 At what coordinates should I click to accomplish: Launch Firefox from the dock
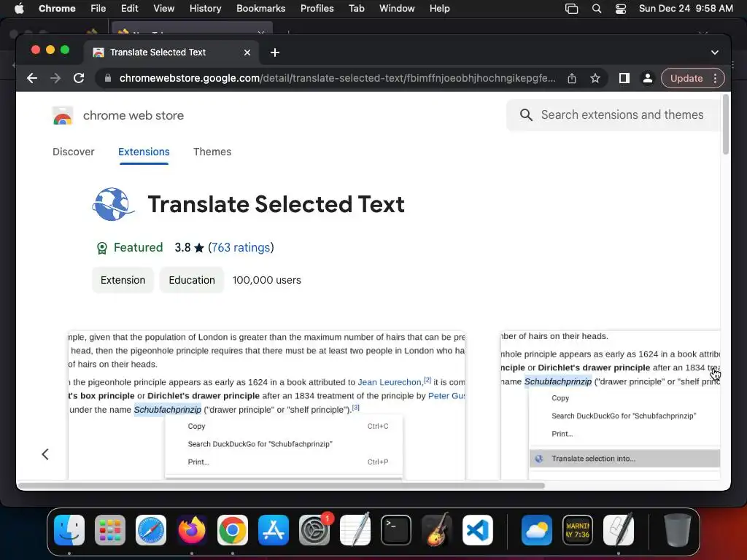[x=192, y=530]
